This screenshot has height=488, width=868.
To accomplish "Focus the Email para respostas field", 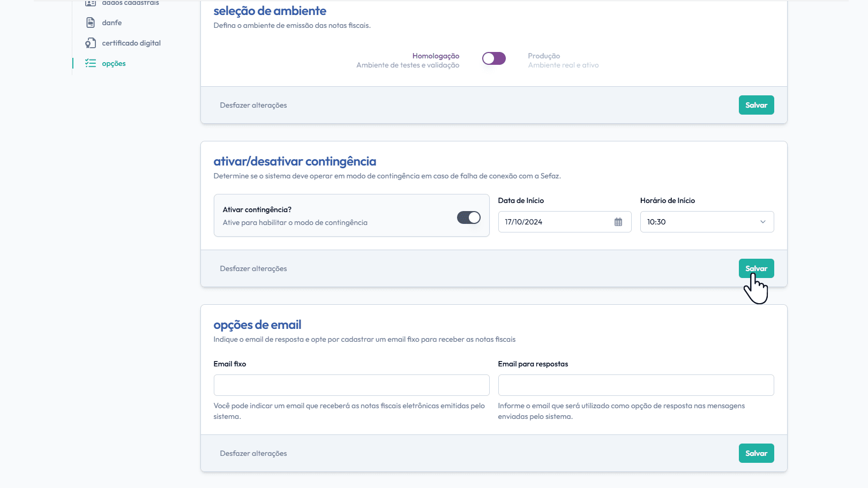I will tap(635, 385).
